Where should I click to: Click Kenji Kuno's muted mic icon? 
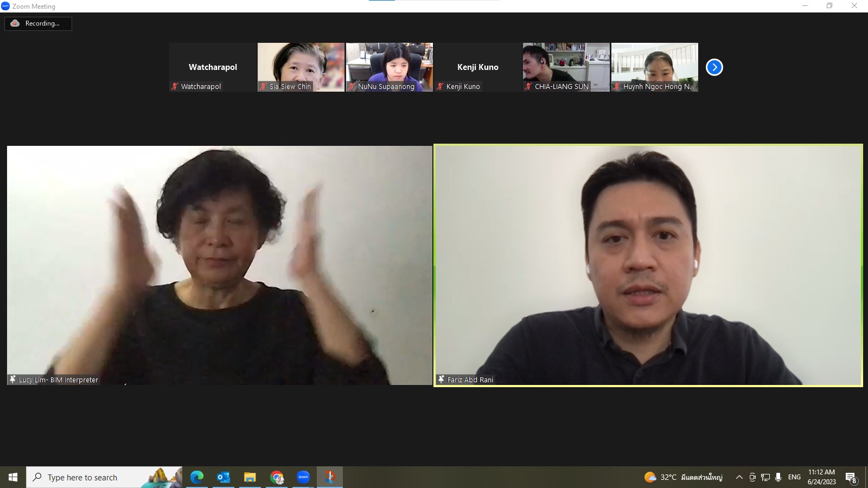[440, 86]
